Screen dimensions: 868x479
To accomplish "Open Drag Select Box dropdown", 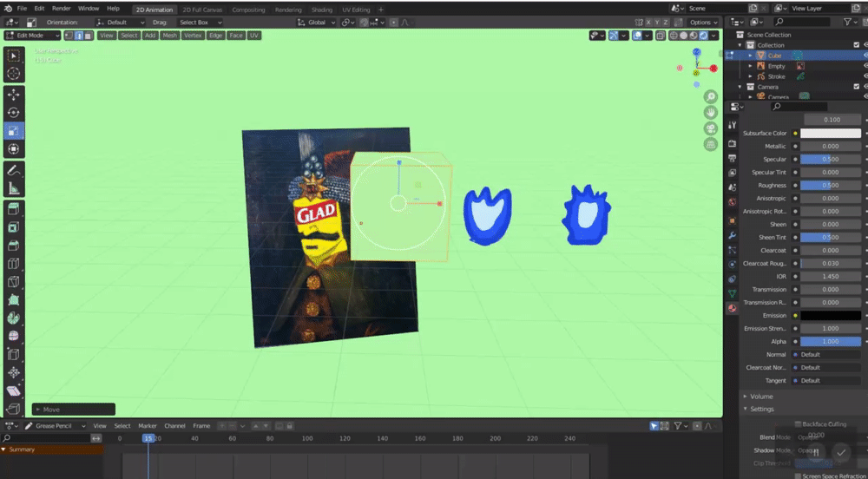I will pos(200,23).
